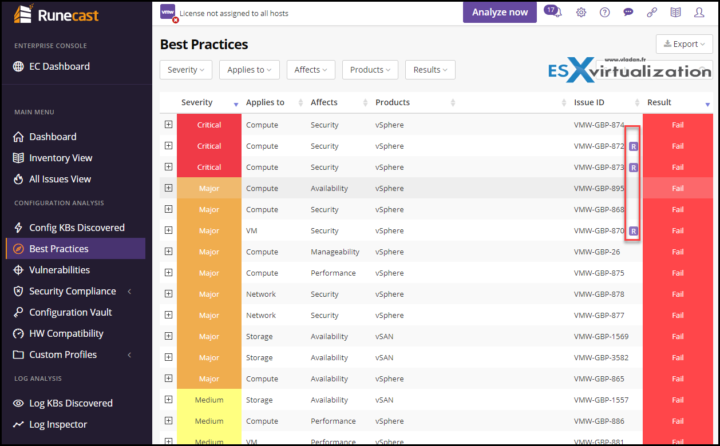720x446 pixels.
Task: Click the license warning VMware icon
Action: pos(168,12)
